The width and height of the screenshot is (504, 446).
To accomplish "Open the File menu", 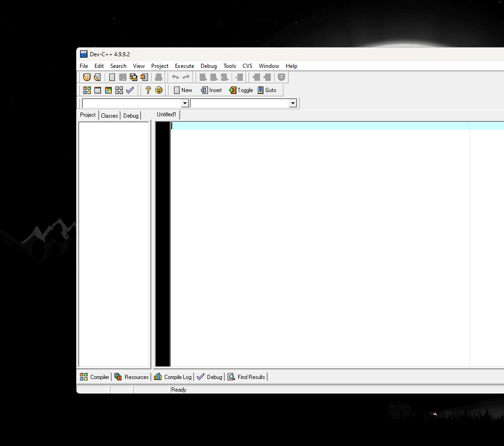I will (84, 66).
